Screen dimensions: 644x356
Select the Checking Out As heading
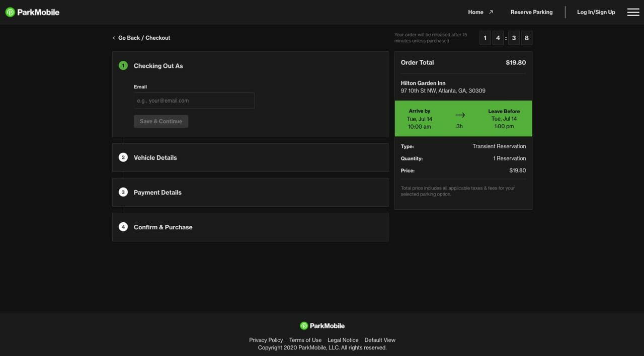tap(158, 66)
